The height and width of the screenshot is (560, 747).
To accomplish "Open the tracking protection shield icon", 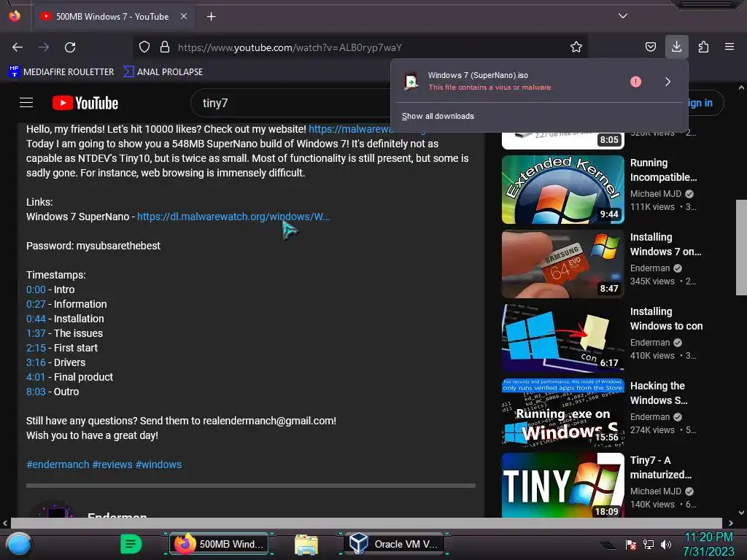I will click(144, 47).
